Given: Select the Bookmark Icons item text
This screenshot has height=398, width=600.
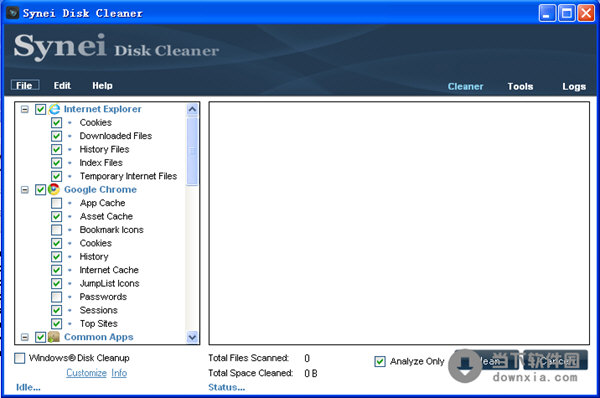Looking at the screenshot, I should tap(111, 230).
